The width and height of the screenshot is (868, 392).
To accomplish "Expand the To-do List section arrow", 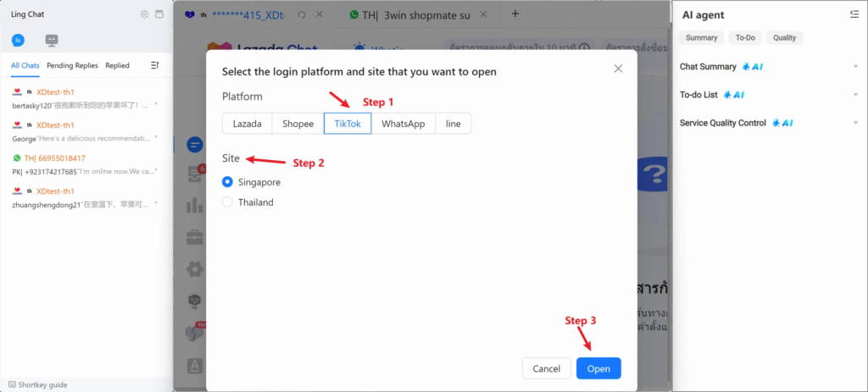I will coord(855,95).
